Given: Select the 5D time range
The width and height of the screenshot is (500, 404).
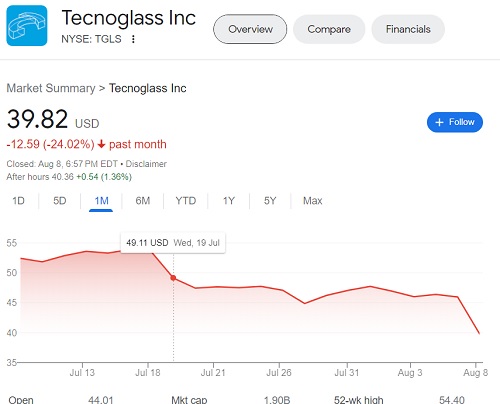Looking at the screenshot, I should coord(60,201).
